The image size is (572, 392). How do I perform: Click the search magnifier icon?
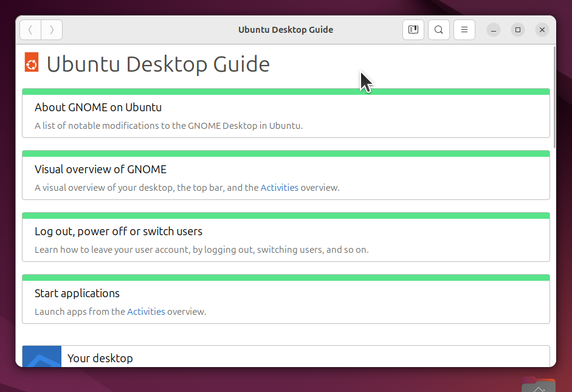coord(439,30)
